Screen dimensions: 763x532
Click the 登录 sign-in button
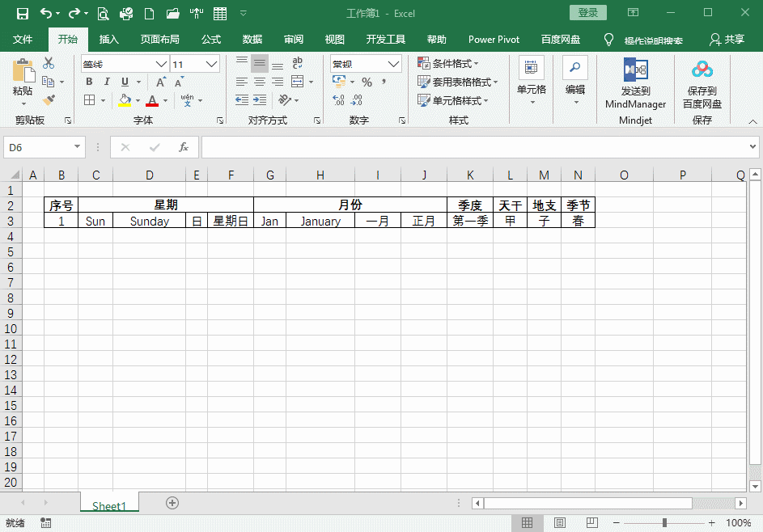(x=587, y=13)
